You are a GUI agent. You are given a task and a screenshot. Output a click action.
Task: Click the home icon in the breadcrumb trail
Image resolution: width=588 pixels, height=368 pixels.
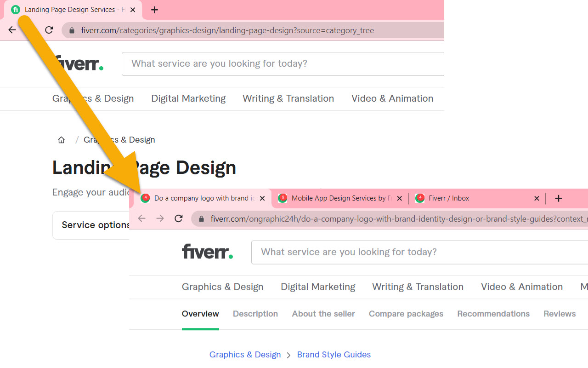pyautogui.click(x=61, y=139)
